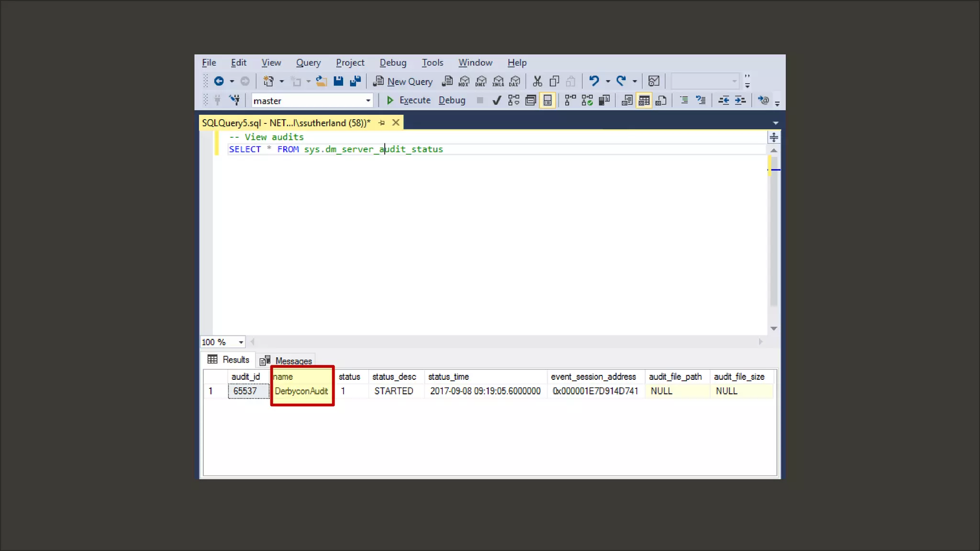Screen dimensions: 980x551
Task: Select the DerbyconAudit name cell
Action: click(301, 391)
